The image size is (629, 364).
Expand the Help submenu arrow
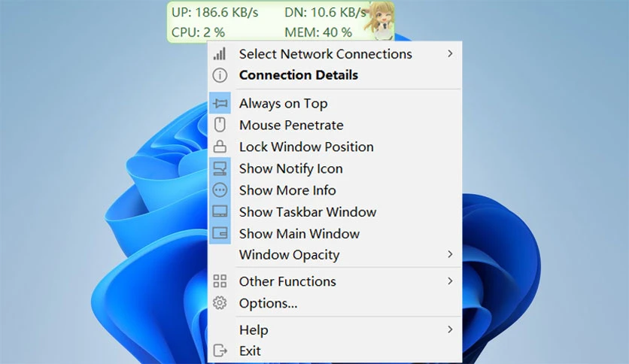click(450, 329)
